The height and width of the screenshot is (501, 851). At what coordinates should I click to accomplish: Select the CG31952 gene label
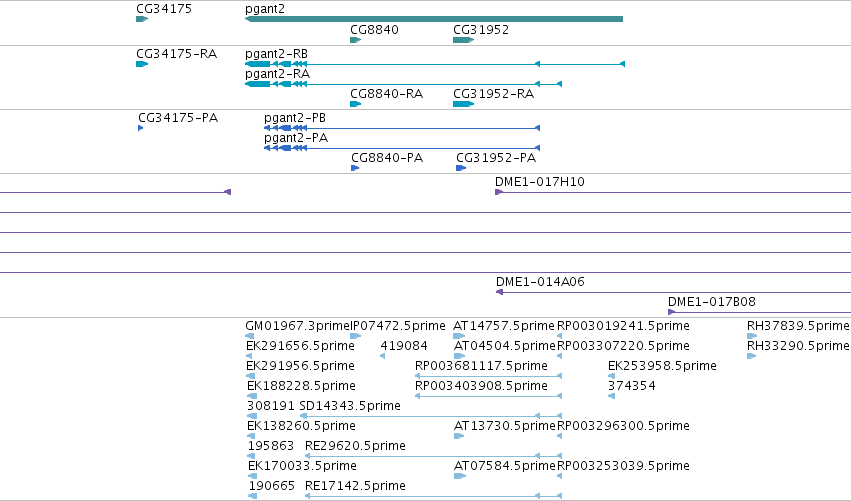click(481, 29)
